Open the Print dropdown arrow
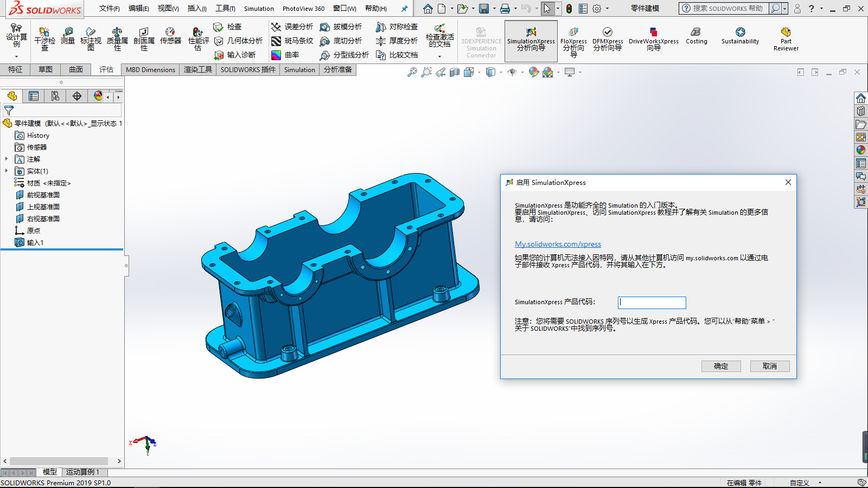Image resolution: width=868 pixels, height=488 pixels. (x=515, y=9)
